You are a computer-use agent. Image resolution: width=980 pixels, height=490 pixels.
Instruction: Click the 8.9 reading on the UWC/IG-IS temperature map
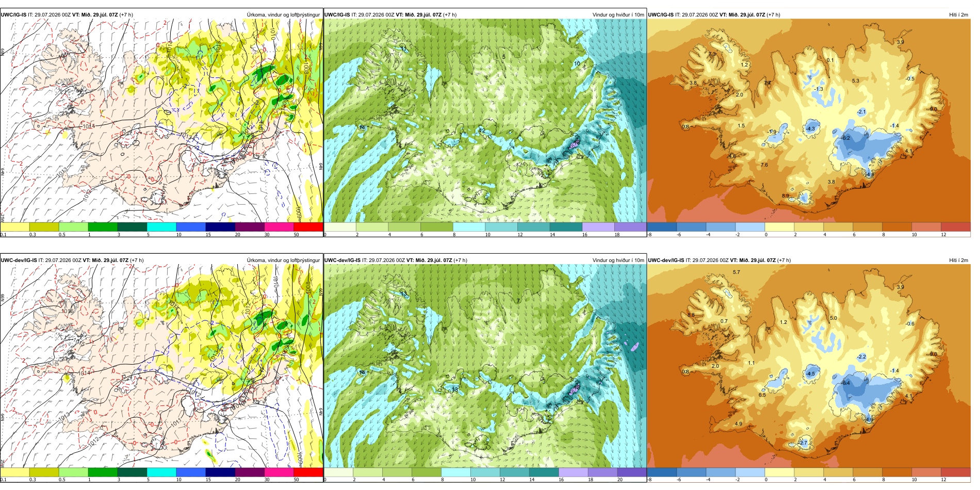coord(786,196)
